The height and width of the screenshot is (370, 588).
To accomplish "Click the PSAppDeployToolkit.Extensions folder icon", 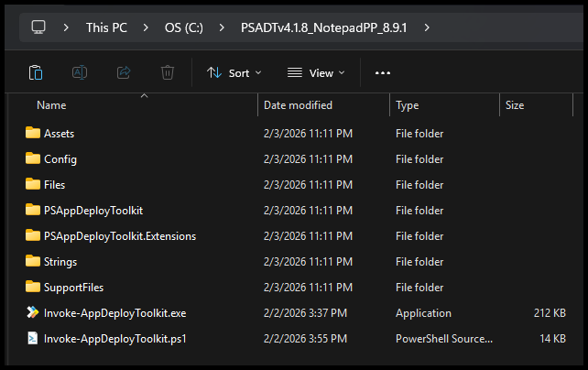I will click(33, 235).
